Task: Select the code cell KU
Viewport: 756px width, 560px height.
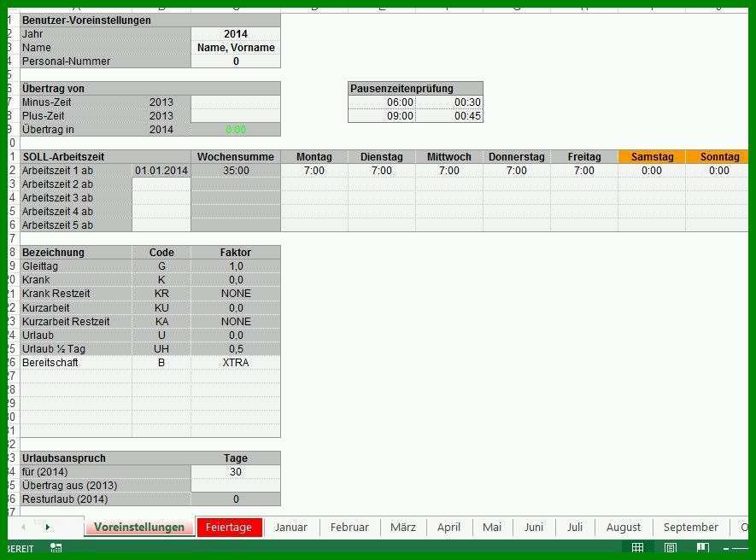Action: coord(161,307)
